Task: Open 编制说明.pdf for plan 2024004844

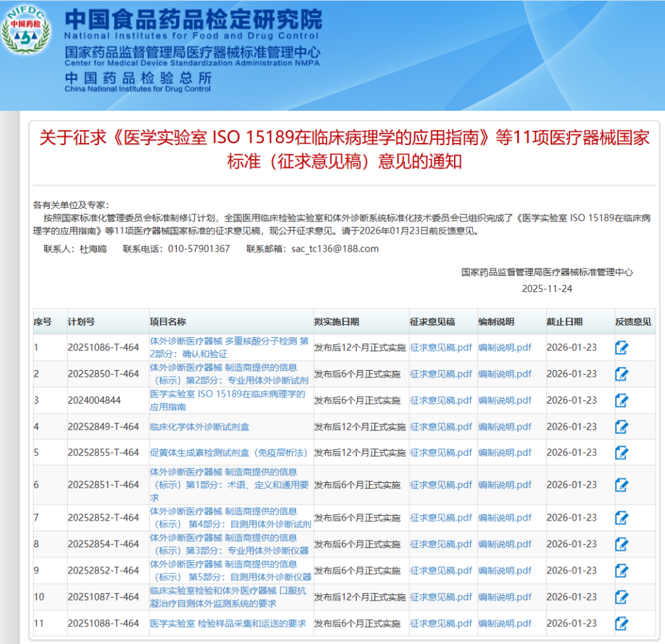Action: (504, 400)
